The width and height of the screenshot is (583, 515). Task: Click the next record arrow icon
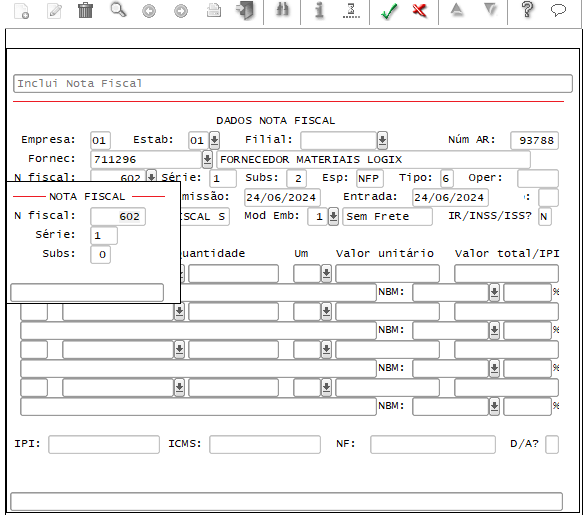[181, 11]
